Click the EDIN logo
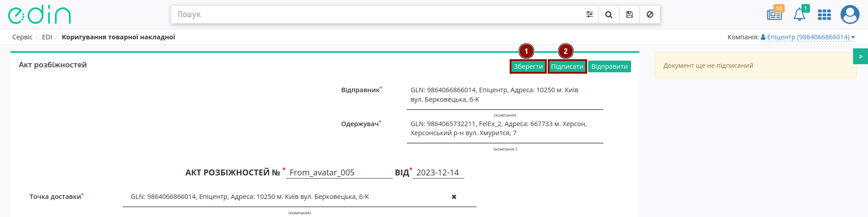Screen dimensions: 868x217 [40, 14]
